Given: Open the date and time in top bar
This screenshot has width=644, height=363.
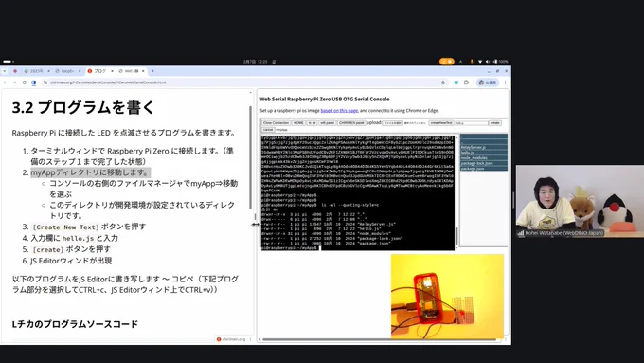Looking at the screenshot, I should coord(256,62).
